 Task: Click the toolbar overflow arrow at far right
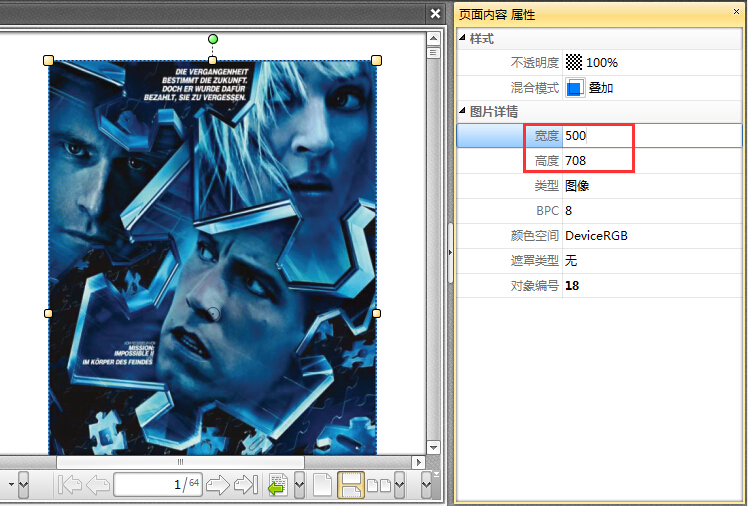[x=436, y=475]
